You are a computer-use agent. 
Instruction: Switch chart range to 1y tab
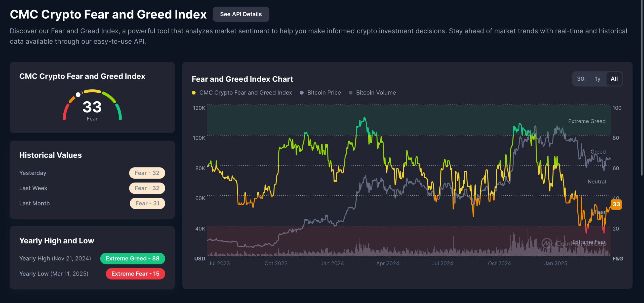(597, 79)
